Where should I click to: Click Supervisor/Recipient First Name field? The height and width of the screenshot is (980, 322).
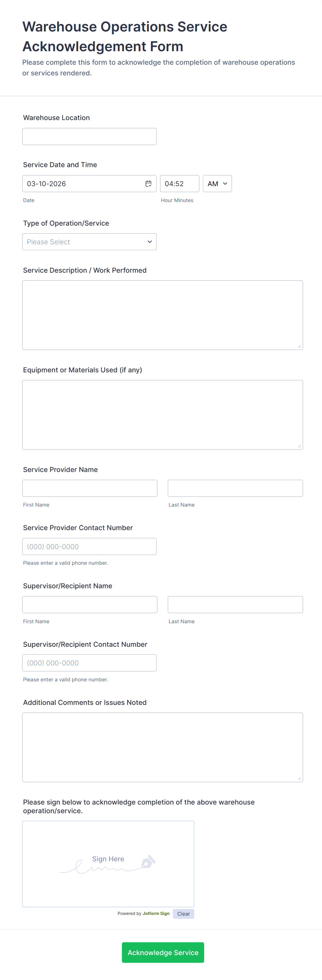click(x=90, y=605)
